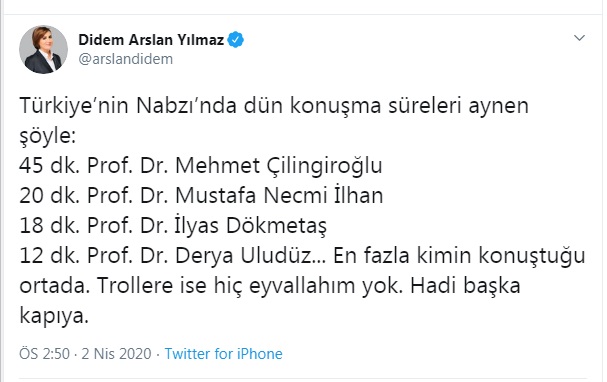Click the İlyas Dökmetaş line
Viewport: 607px width, 382px height.
pos(173,226)
